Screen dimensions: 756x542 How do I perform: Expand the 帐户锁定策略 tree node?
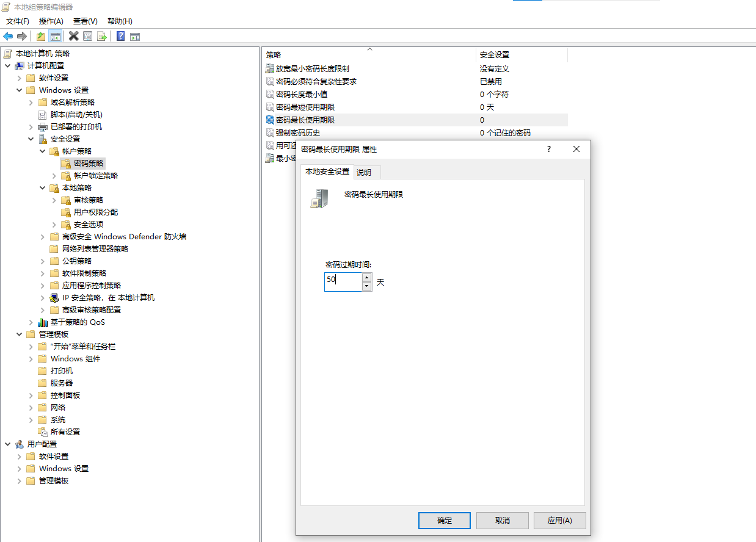54,175
